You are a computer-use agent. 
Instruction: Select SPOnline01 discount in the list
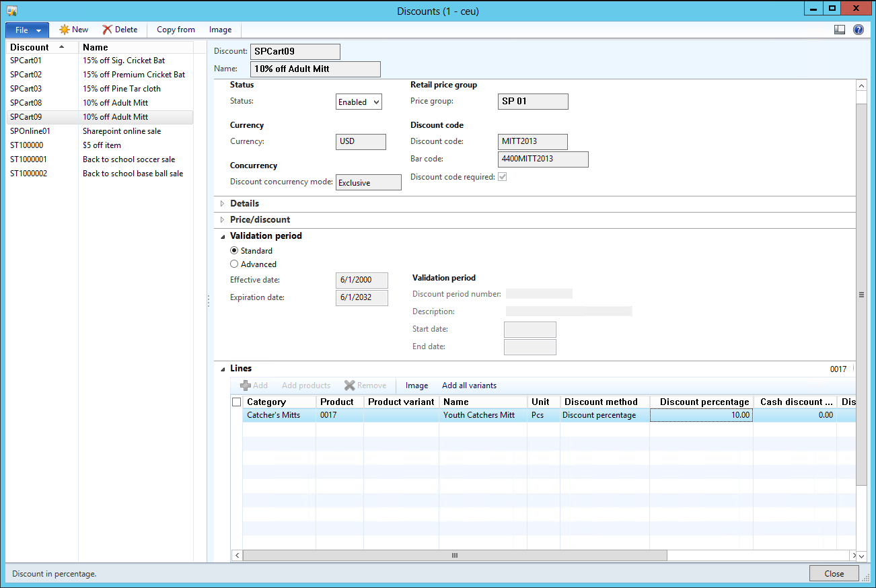(30, 131)
